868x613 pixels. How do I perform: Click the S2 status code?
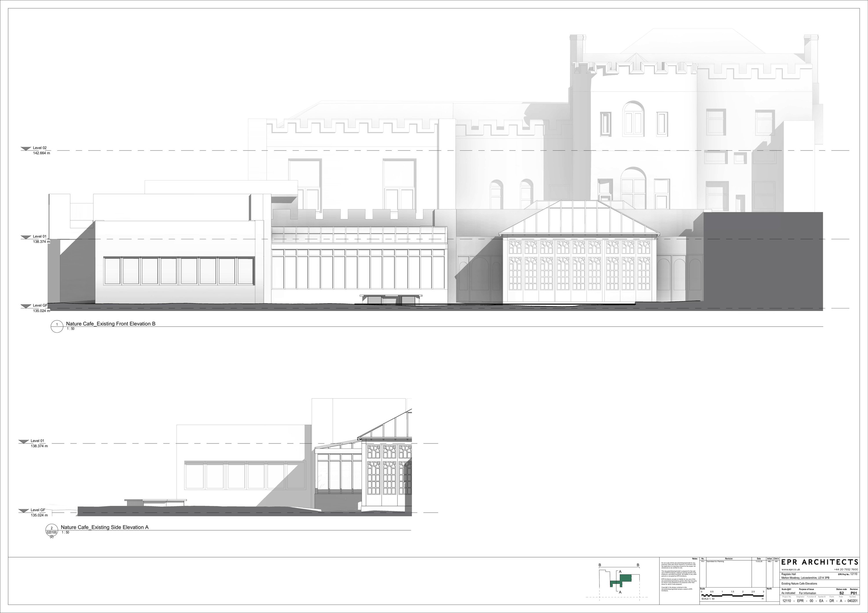point(842,593)
